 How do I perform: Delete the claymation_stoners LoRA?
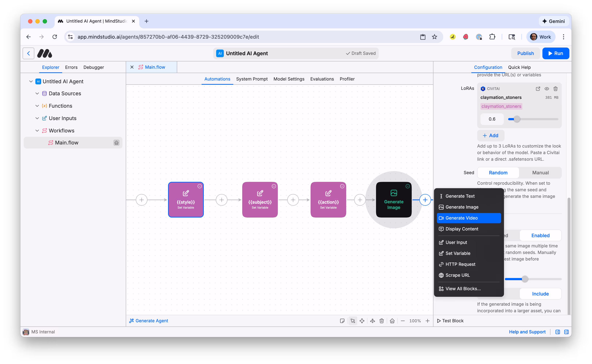tap(556, 89)
